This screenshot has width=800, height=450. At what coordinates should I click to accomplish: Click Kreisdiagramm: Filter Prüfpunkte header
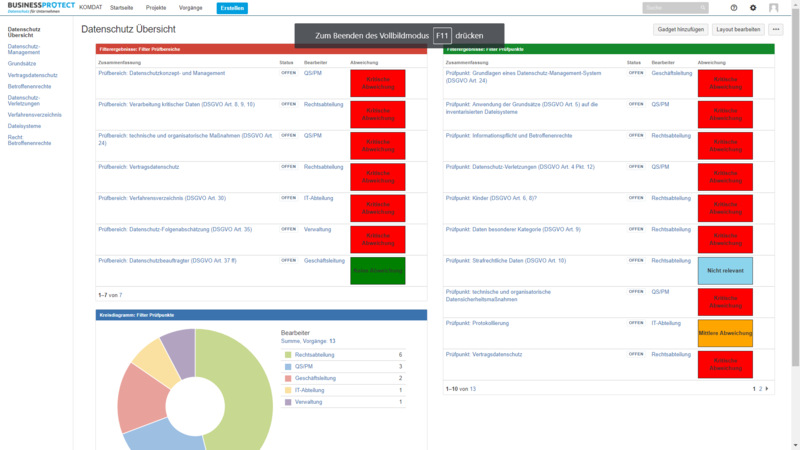click(261, 315)
